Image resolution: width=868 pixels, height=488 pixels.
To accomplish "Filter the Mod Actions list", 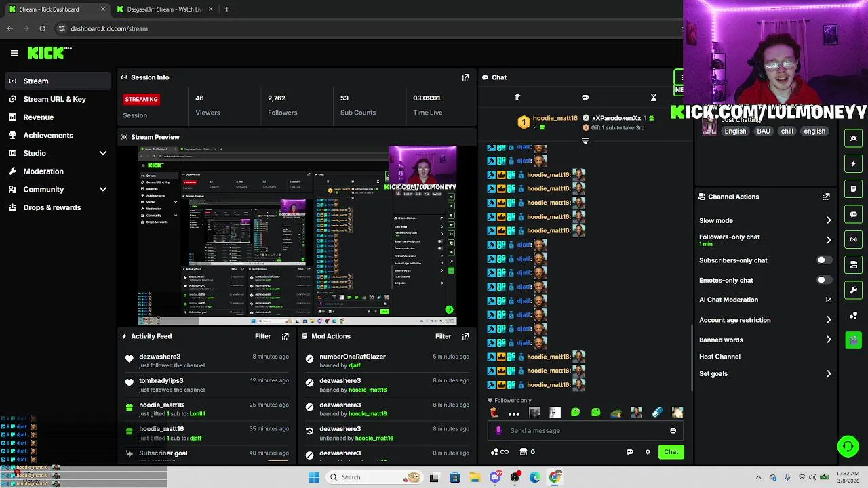I will (443, 336).
